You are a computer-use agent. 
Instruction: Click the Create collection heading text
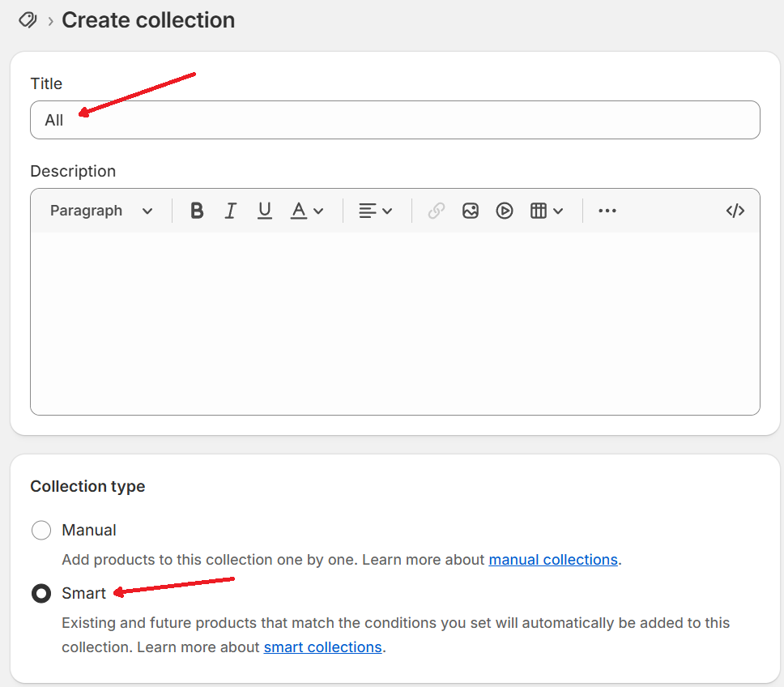[x=148, y=20]
